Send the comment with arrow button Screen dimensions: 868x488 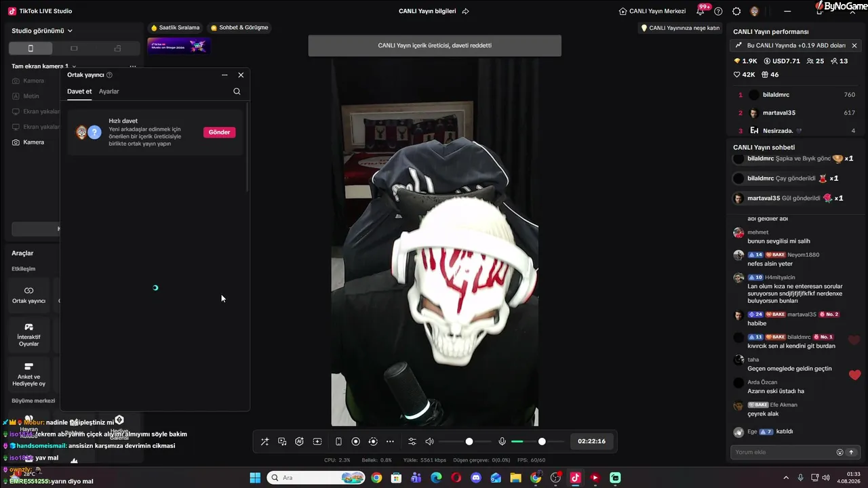coord(851,452)
